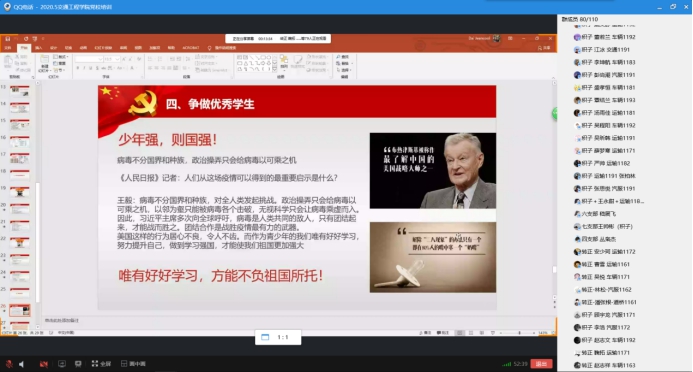Click the screen share icon
693x372 pixels.
(x=61, y=364)
